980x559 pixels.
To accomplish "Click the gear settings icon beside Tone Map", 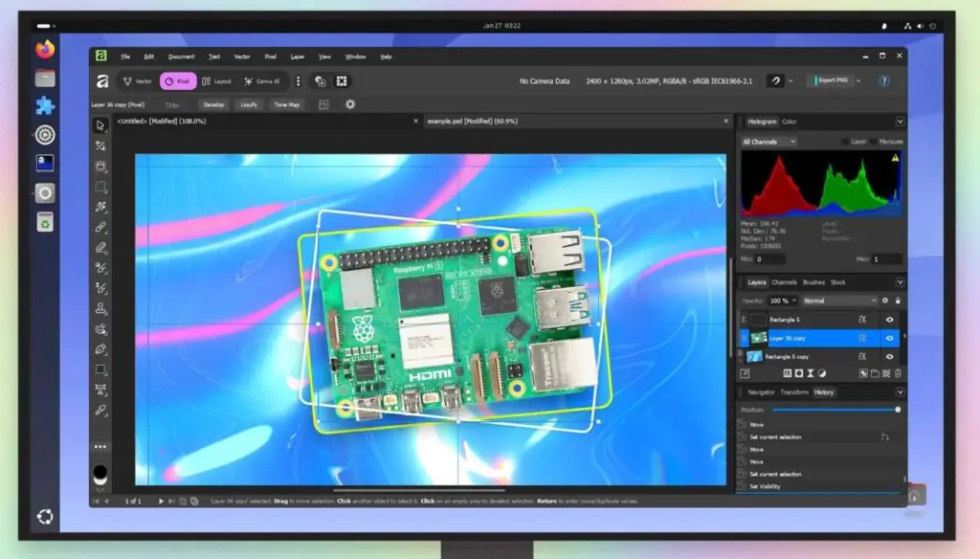I will [x=350, y=104].
